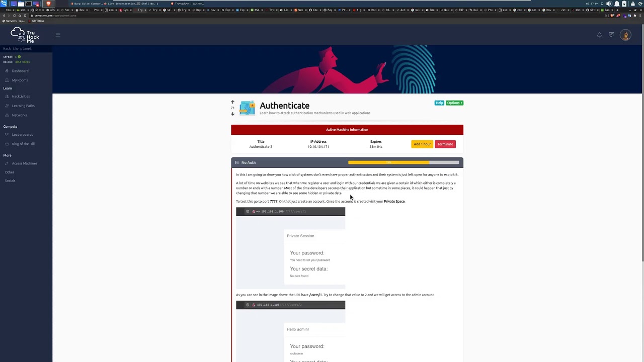Open the Network lay... bookmark
Viewport: 644px width, 362px height.
click(x=14, y=21)
